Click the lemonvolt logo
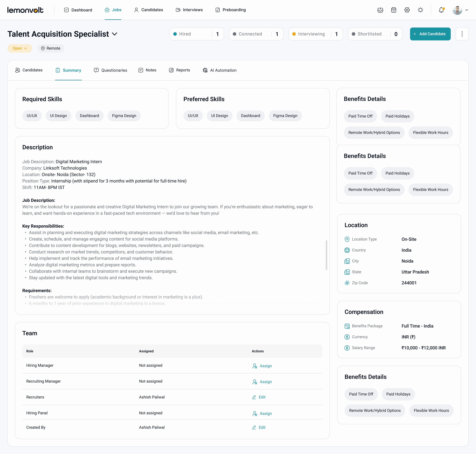Image resolution: width=476 pixels, height=454 pixels. [x=25, y=10]
